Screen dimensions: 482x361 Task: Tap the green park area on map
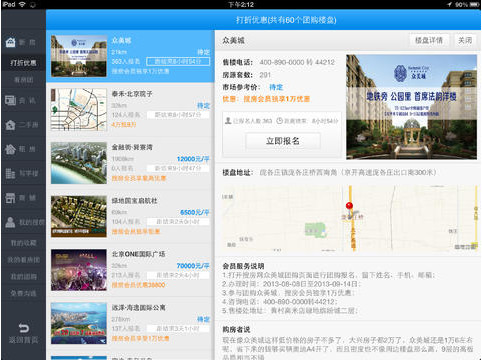click(315, 230)
